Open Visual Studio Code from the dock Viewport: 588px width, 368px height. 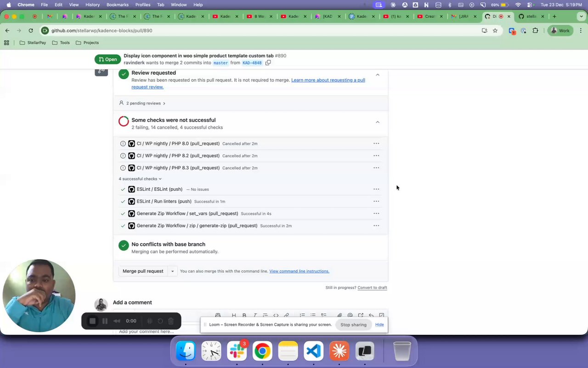pos(313,351)
